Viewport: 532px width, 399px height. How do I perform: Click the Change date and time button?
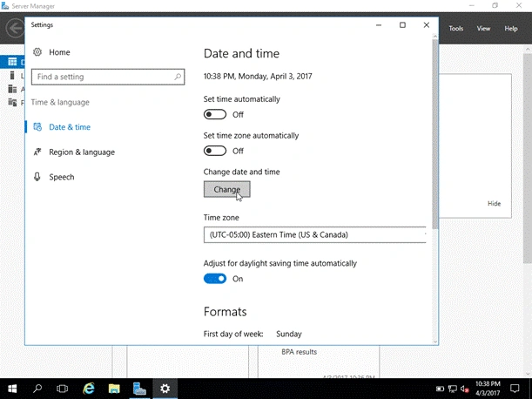click(x=227, y=189)
